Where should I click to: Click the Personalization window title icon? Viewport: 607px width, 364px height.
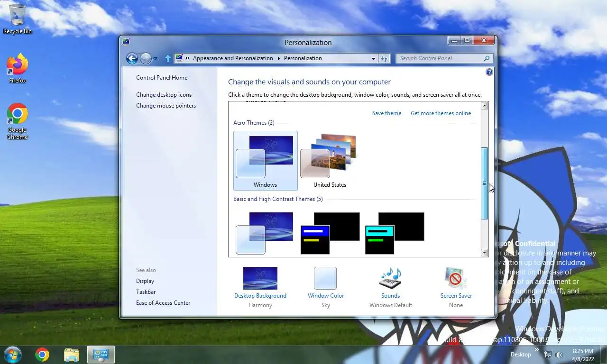(126, 41)
